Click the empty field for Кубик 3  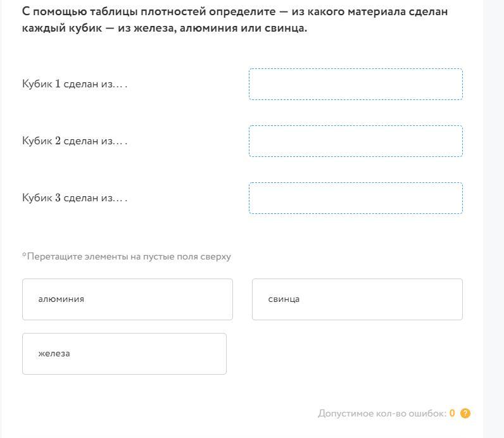(x=355, y=198)
